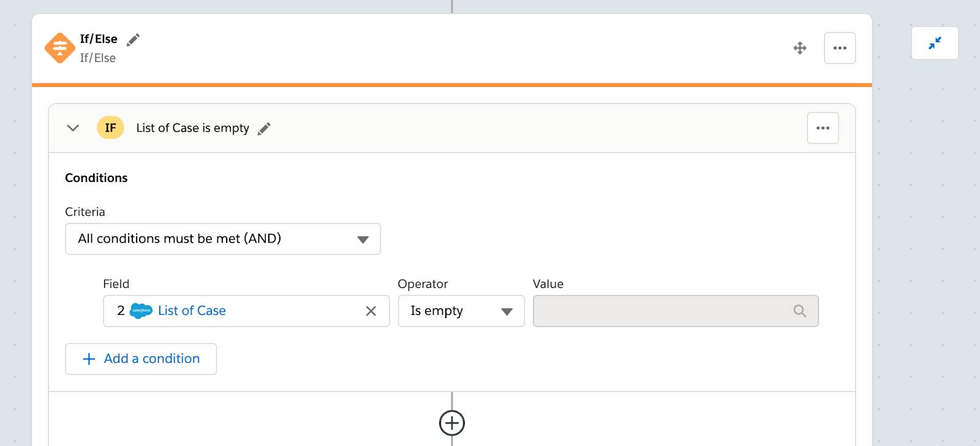Collapse the canvas with the arrows button
980x446 pixels.
point(935,43)
